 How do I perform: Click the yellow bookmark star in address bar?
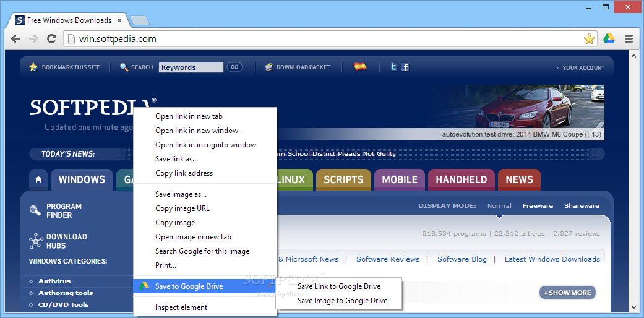[589, 39]
